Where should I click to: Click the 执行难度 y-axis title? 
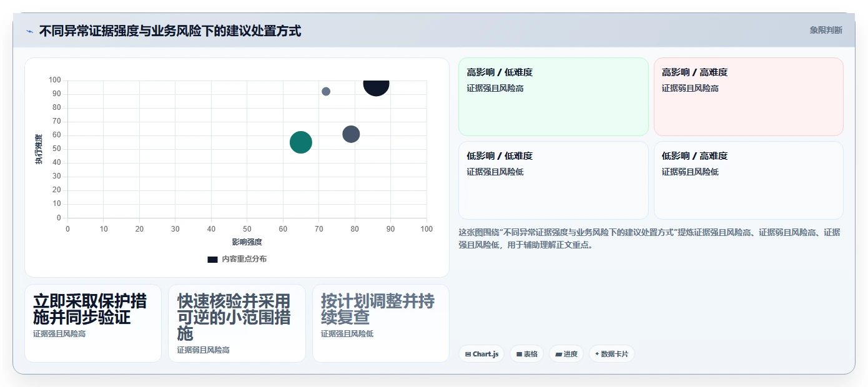pyautogui.click(x=39, y=149)
